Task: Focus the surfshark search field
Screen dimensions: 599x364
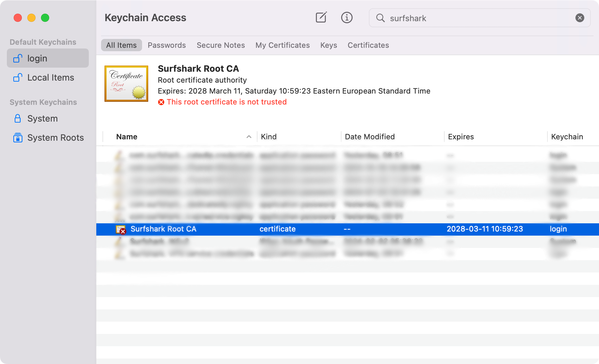Action: 479,18
